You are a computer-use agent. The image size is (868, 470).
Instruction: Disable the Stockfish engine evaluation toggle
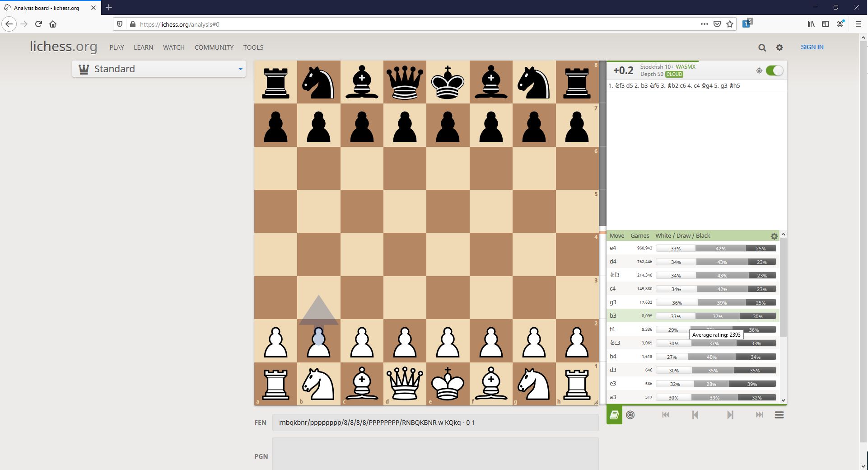point(775,70)
